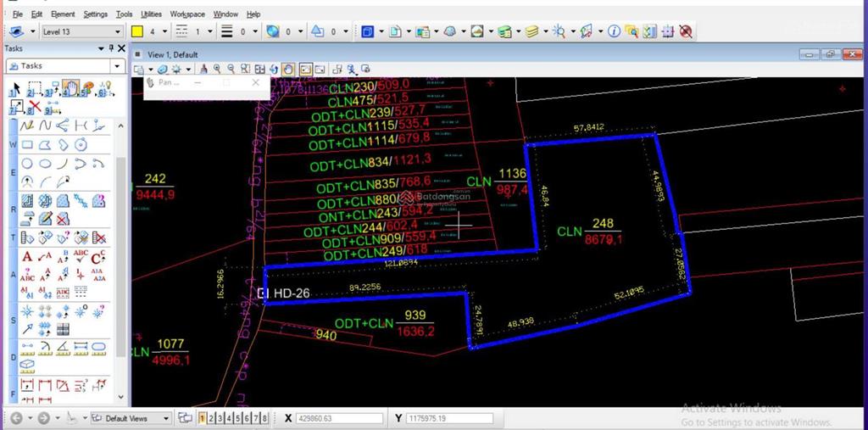Pin the Tasks panel
868x430 pixels.
tap(111, 48)
